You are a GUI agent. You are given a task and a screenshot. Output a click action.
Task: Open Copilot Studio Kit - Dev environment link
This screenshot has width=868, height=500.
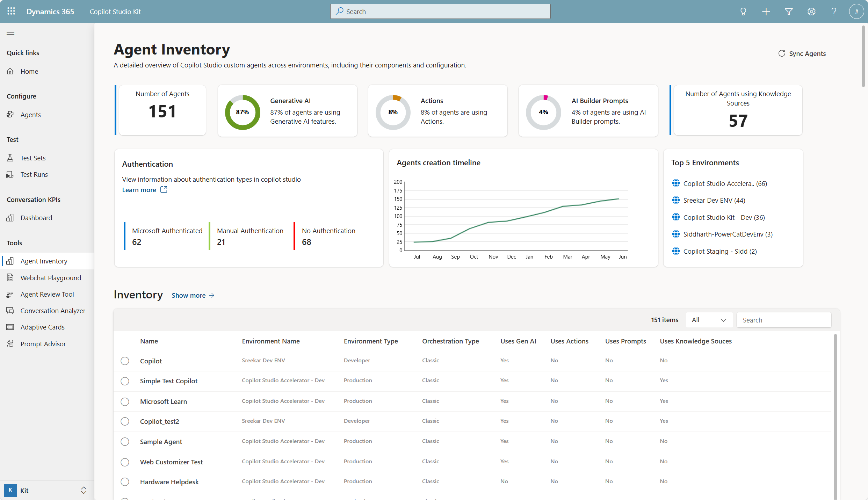(724, 217)
